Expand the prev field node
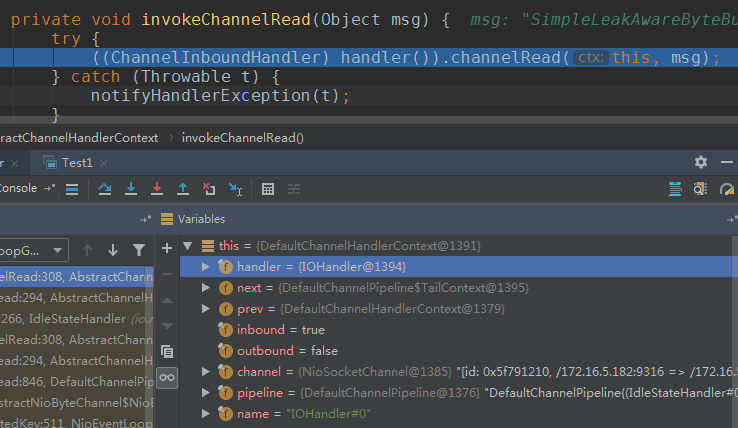The width and height of the screenshot is (738, 428). click(206, 308)
